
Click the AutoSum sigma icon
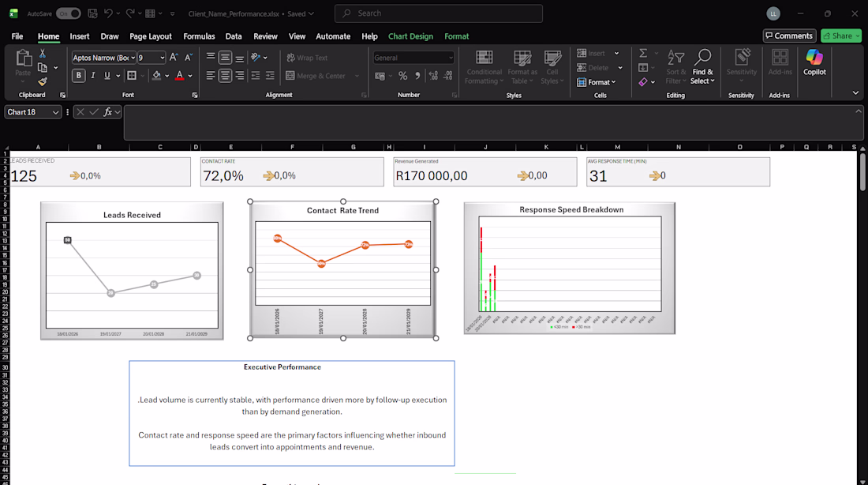coord(643,53)
